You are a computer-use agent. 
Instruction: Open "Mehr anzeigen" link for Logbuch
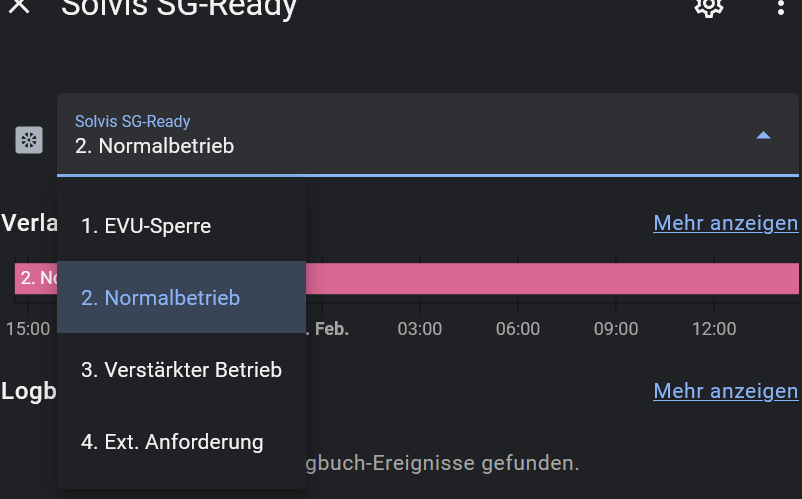725,391
